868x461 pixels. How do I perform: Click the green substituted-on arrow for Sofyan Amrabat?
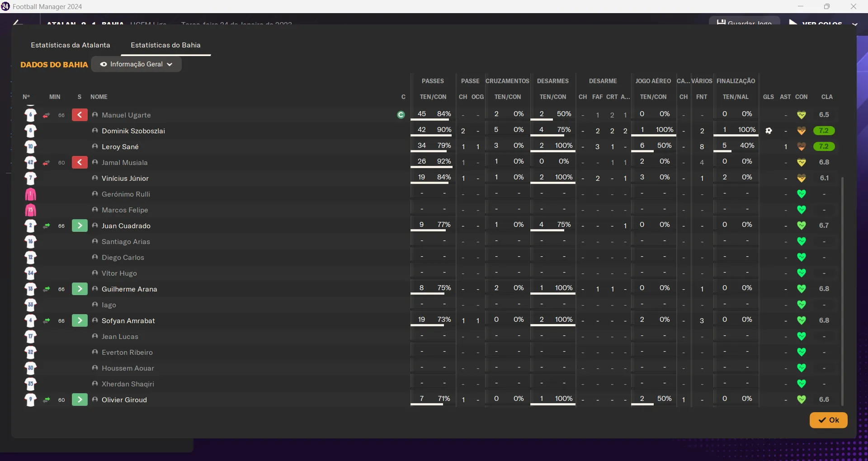pyautogui.click(x=80, y=320)
